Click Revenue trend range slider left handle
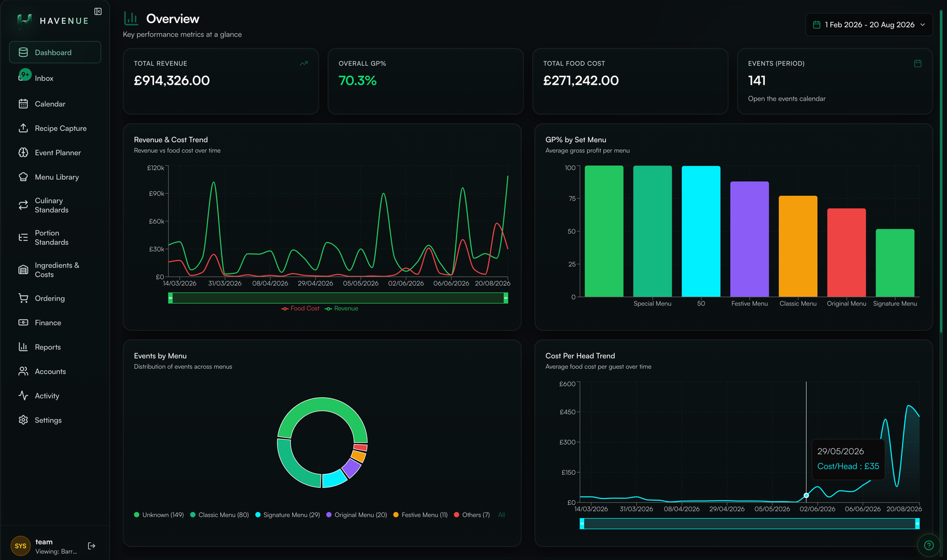 tap(170, 298)
